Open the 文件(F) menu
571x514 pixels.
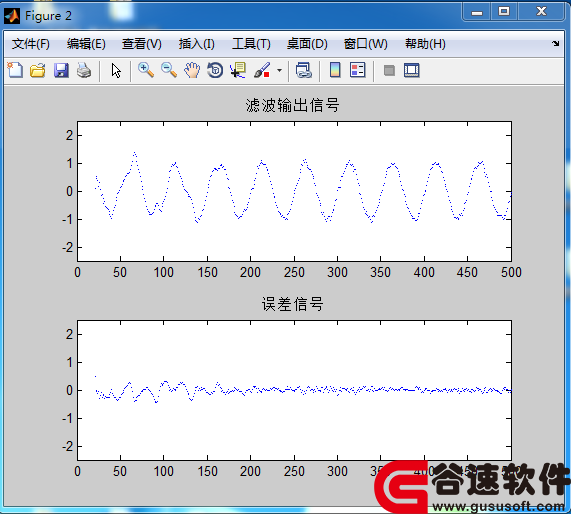pos(31,44)
